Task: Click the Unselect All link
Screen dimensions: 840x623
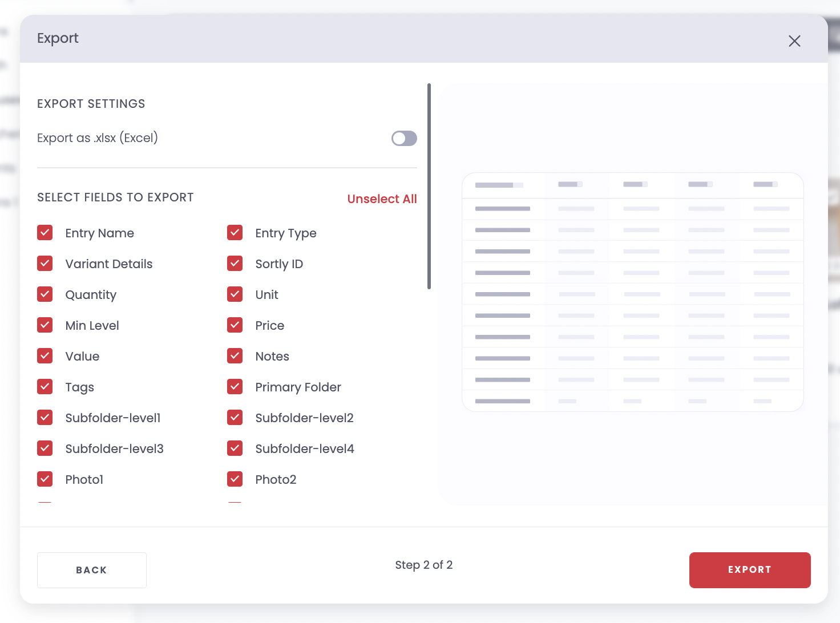Action: (382, 199)
